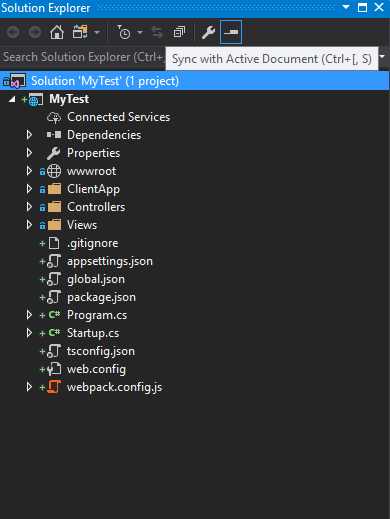
Task: Select the web.config file
Action: coord(96,369)
